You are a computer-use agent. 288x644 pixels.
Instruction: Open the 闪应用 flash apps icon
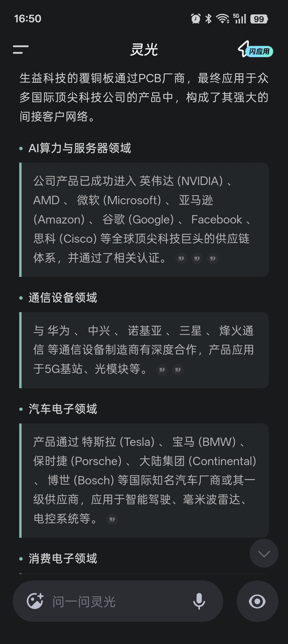[255, 50]
